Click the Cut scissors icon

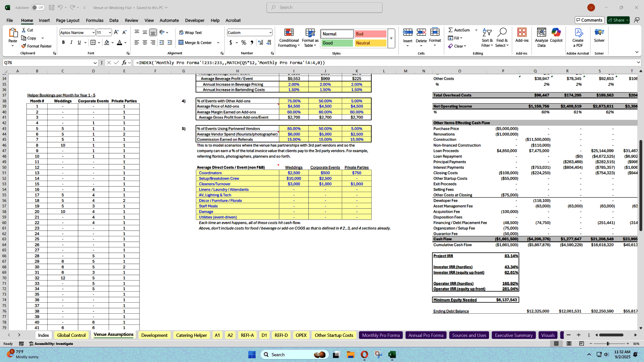24,30
